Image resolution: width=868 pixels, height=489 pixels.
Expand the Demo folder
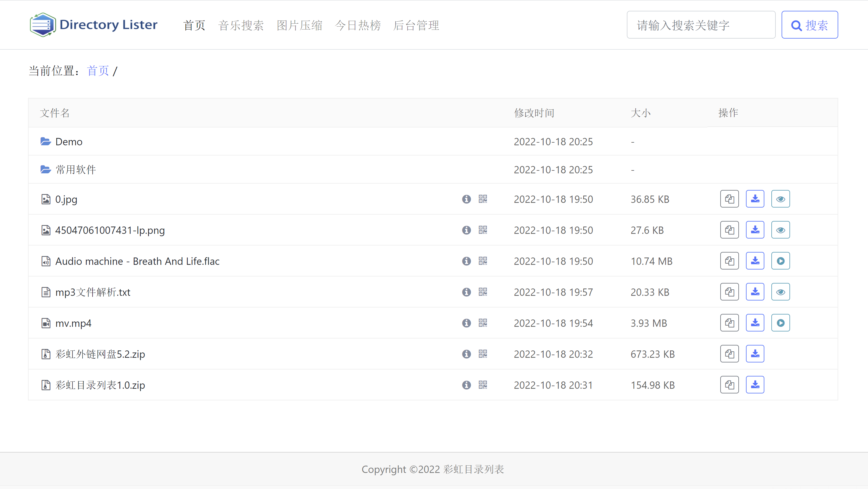[69, 141]
